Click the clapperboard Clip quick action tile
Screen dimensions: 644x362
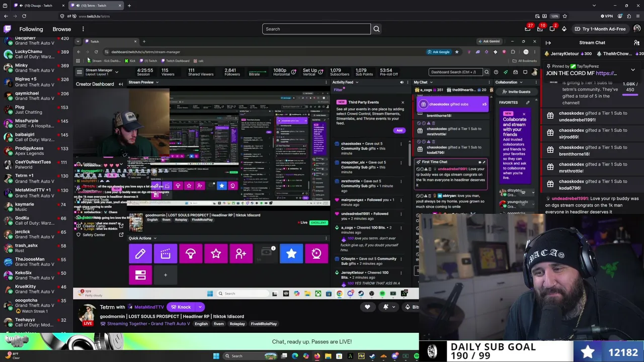point(166,254)
